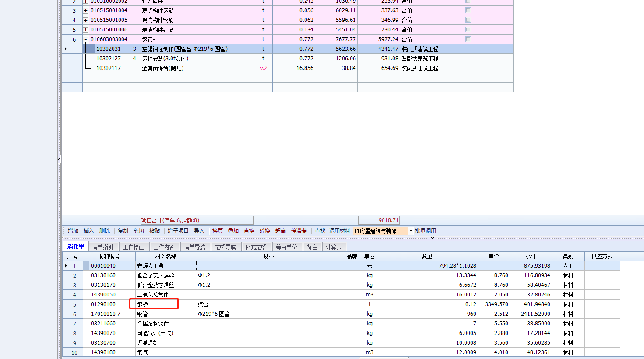Click quantity 794.28*1.1028 cell

click(427, 266)
